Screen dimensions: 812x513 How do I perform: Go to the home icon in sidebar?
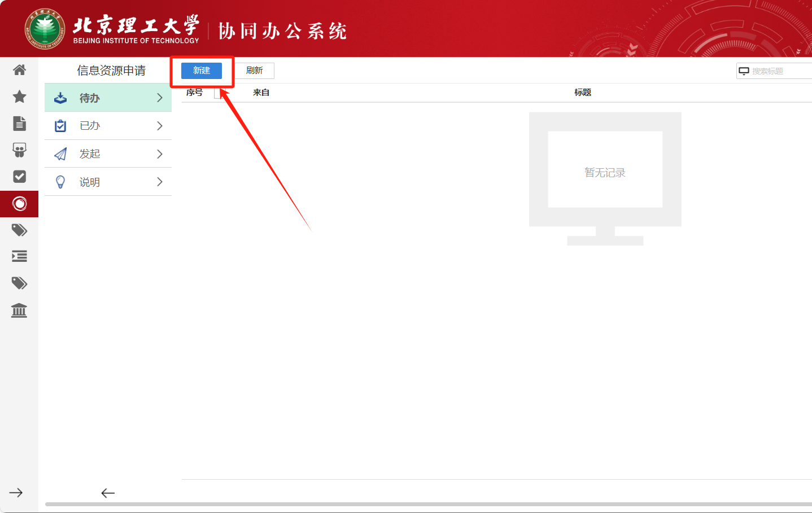tap(19, 70)
